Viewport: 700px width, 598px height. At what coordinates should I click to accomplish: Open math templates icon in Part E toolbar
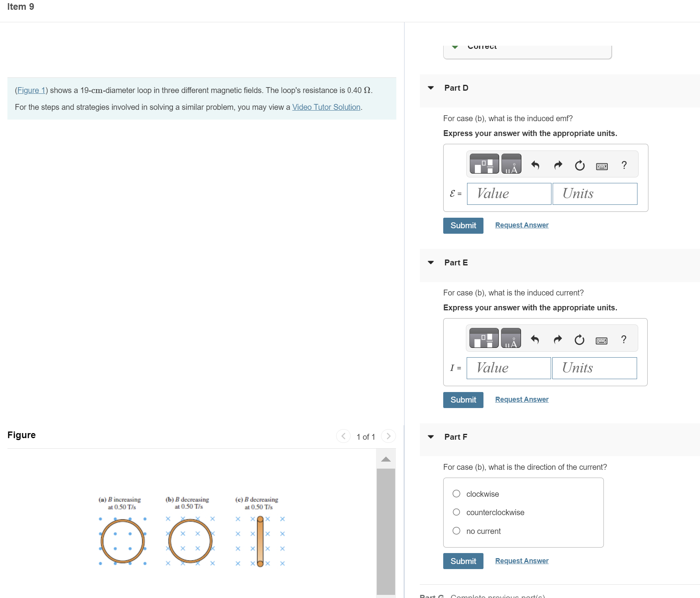pos(484,338)
